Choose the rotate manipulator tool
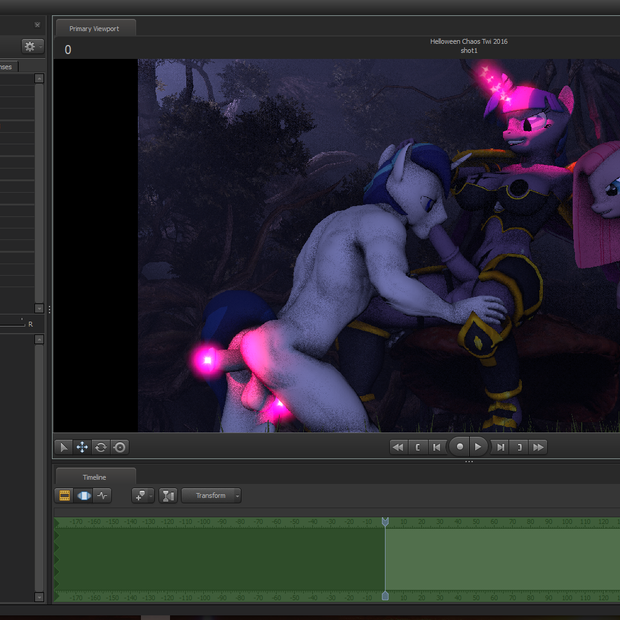The height and width of the screenshot is (620, 620). pyautogui.click(x=101, y=447)
